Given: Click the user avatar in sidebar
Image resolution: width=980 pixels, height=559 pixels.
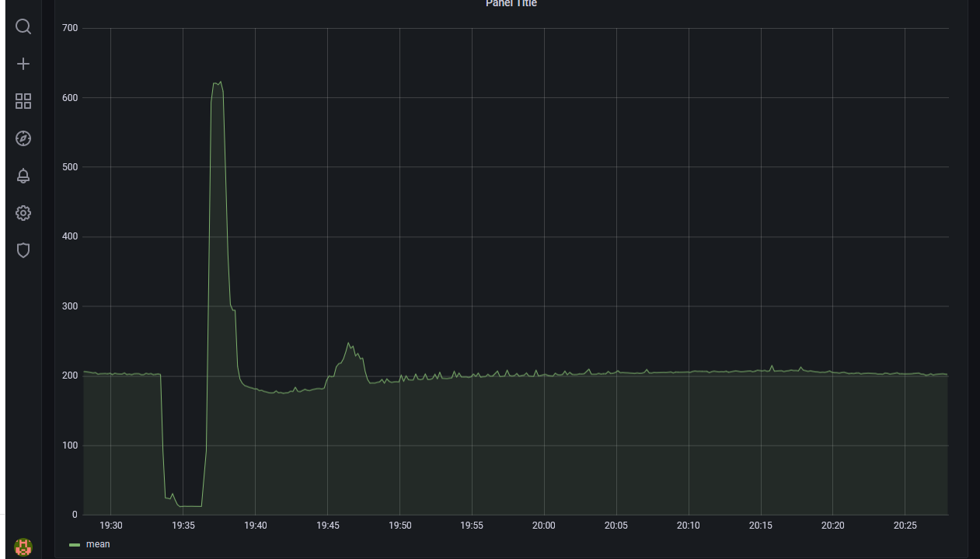Looking at the screenshot, I should click(23, 547).
